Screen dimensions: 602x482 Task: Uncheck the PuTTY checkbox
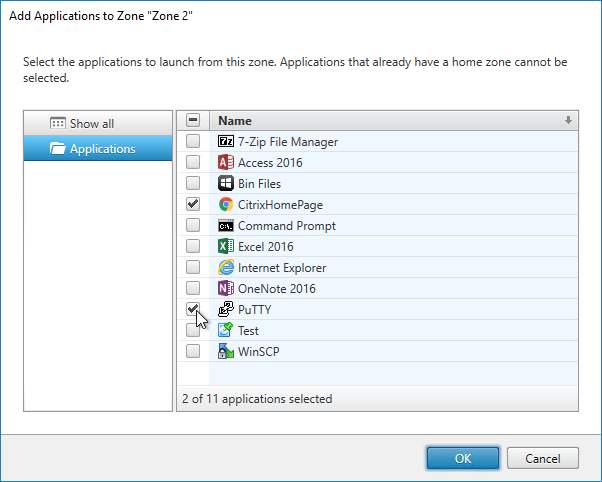pyautogui.click(x=193, y=309)
